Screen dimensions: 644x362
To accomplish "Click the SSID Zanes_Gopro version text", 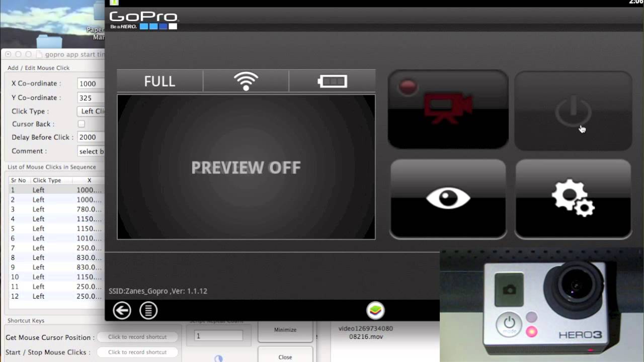I will click(158, 291).
